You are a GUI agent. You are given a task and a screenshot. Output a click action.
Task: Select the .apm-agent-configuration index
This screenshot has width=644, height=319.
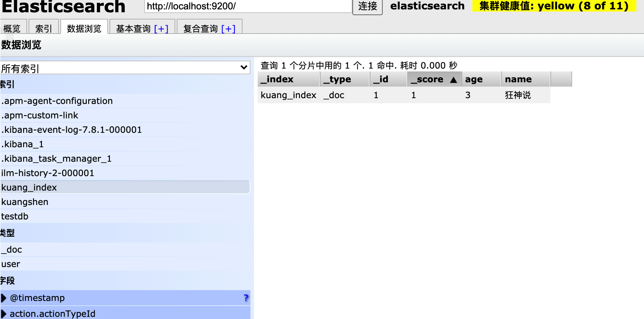(x=125, y=101)
